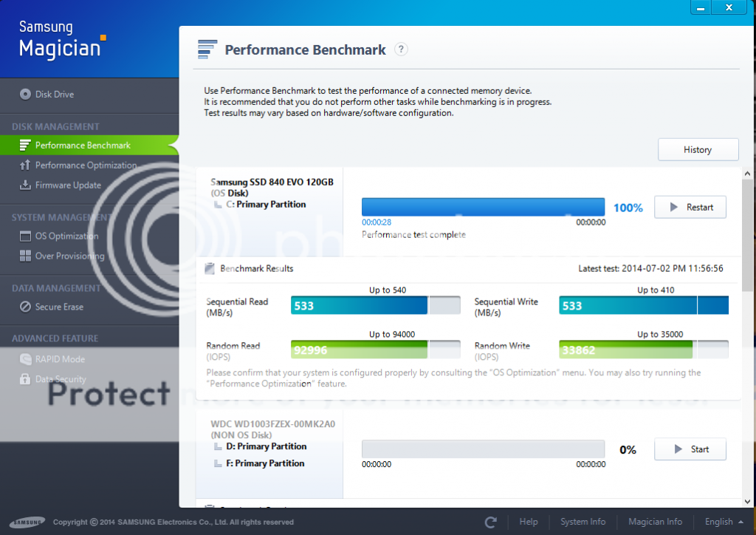Screen dimensions: 756x535
Task: Click the Disk Drive icon in sidebar
Action: 25,95
